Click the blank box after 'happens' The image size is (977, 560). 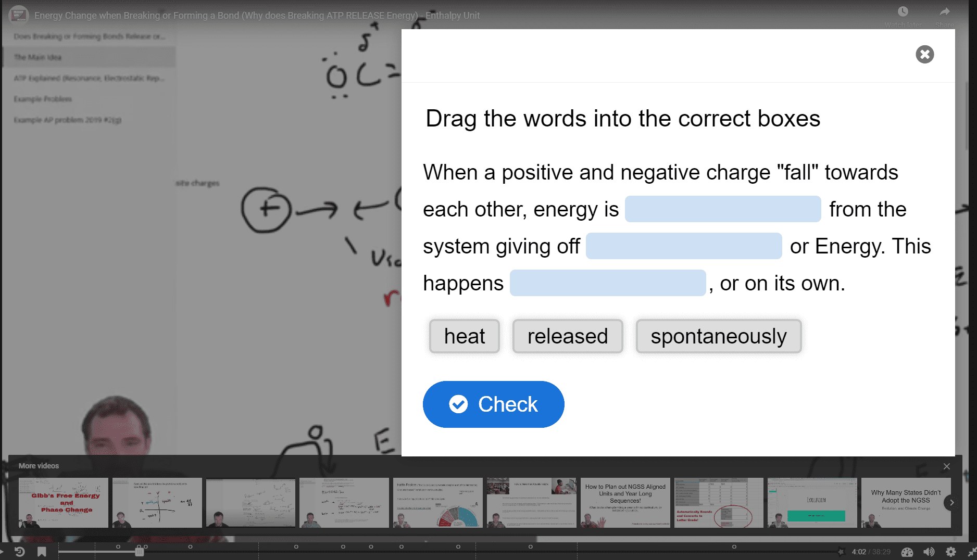(x=608, y=283)
